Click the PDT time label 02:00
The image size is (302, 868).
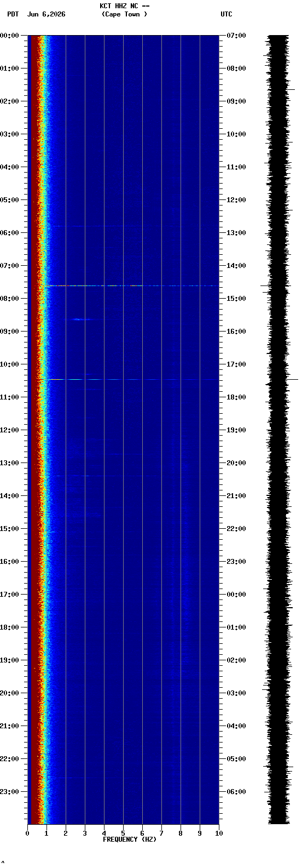coord(10,101)
